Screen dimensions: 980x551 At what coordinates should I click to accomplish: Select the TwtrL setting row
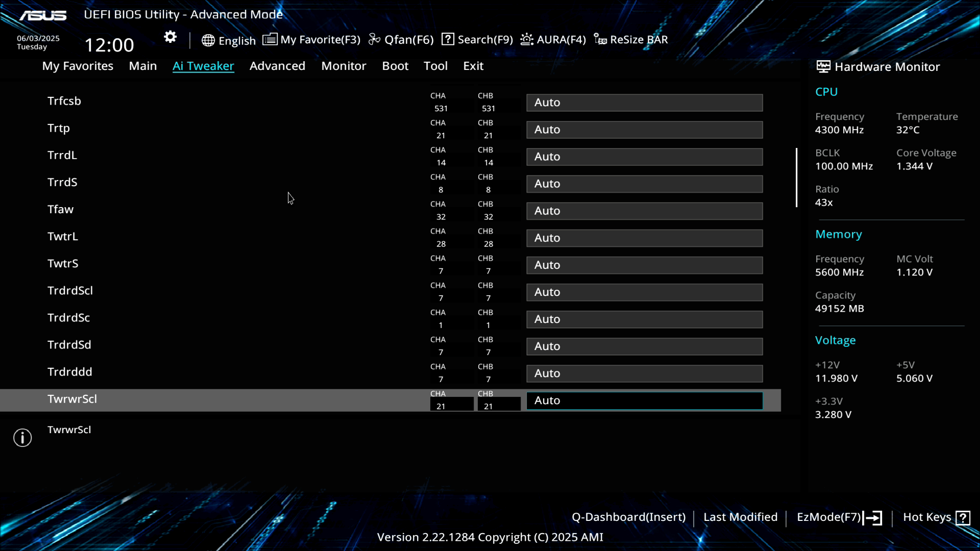tap(63, 237)
